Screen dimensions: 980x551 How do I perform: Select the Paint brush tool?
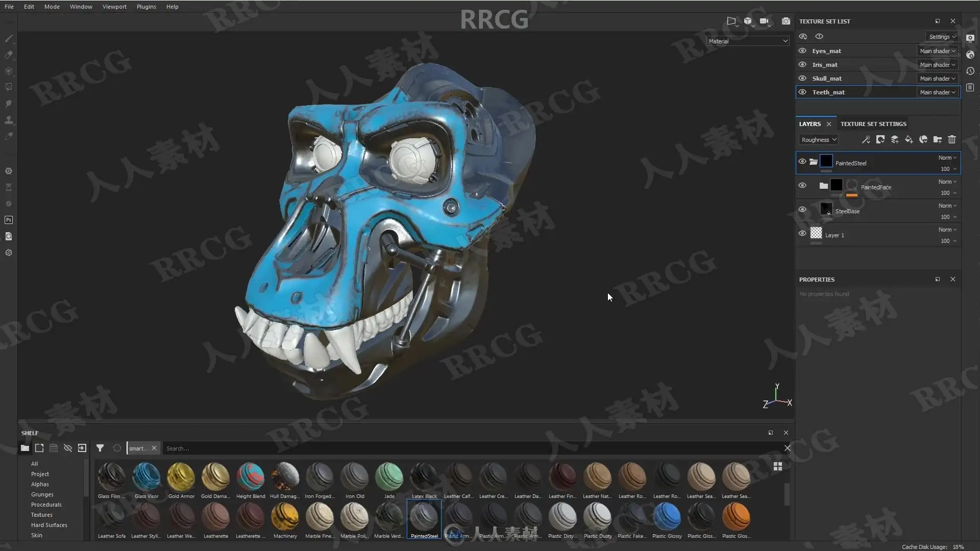[x=9, y=38]
